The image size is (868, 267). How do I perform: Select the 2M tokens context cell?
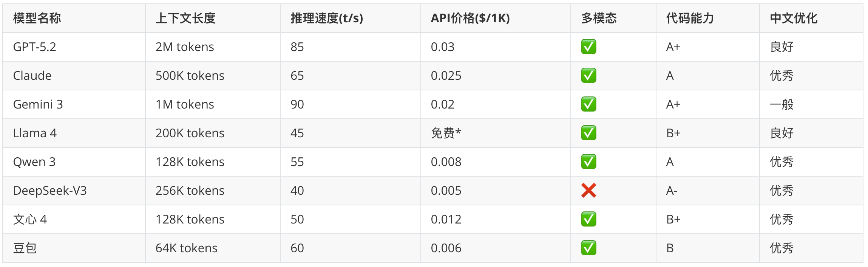185,47
